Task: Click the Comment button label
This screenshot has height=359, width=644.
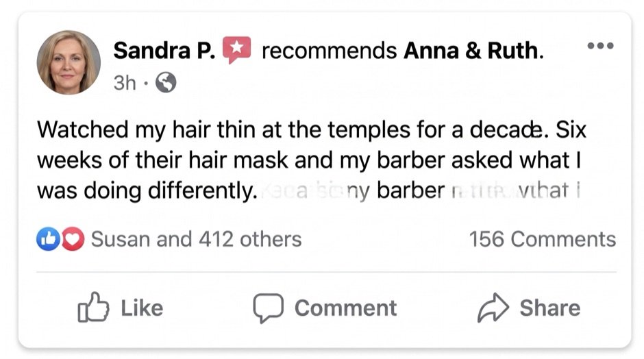Action: [x=345, y=308]
